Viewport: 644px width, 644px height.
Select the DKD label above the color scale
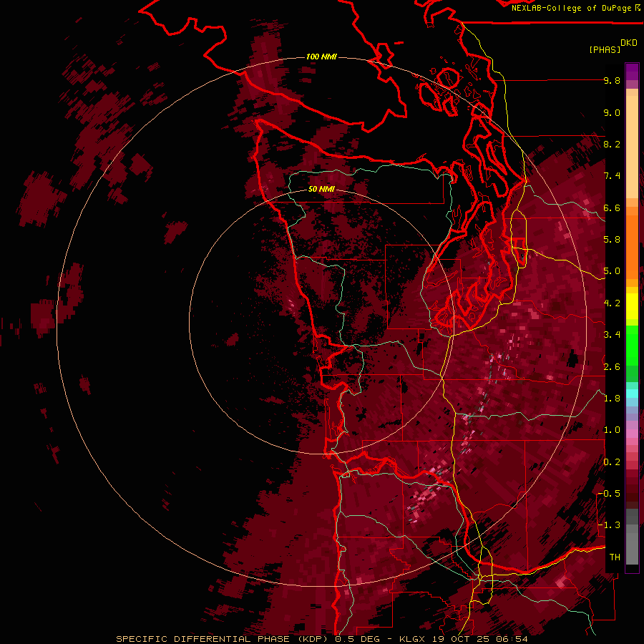(629, 43)
